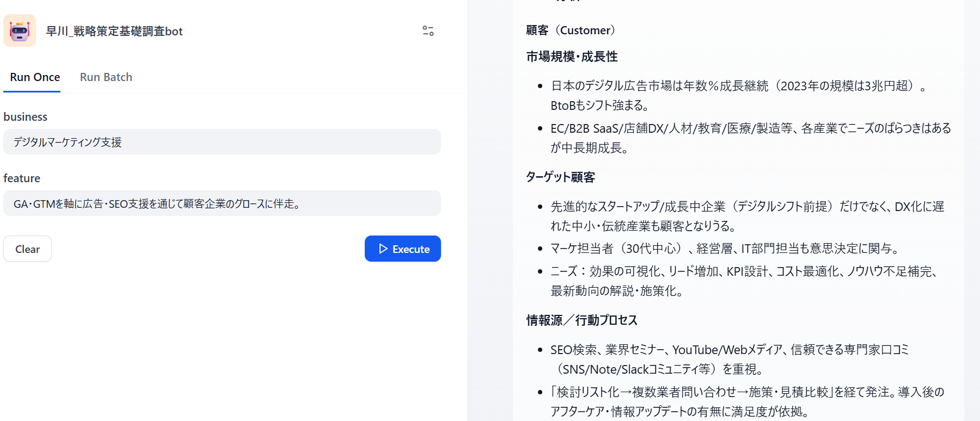The height and width of the screenshot is (421, 980).
Task: Click the bullet starting with SEO検索
Action: pos(730,359)
